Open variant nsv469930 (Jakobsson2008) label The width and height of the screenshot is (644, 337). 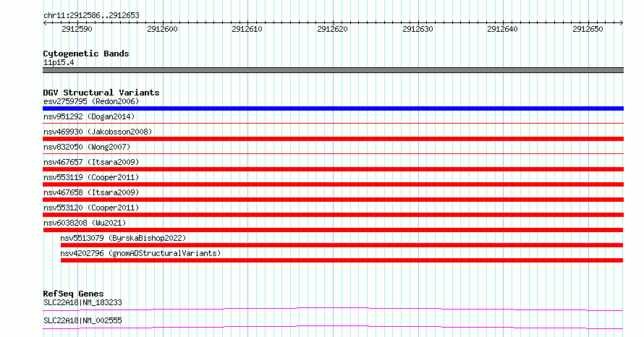[98, 132]
